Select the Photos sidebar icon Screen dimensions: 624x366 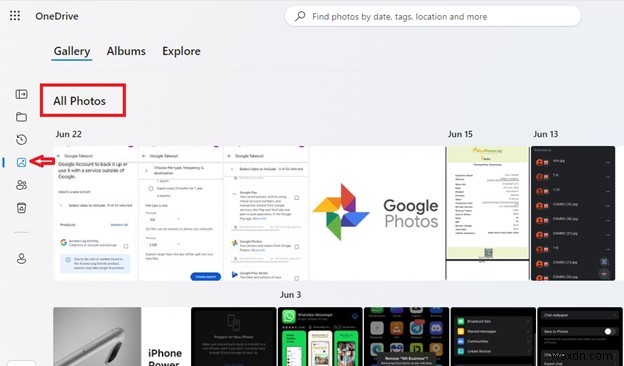[21, 162]
